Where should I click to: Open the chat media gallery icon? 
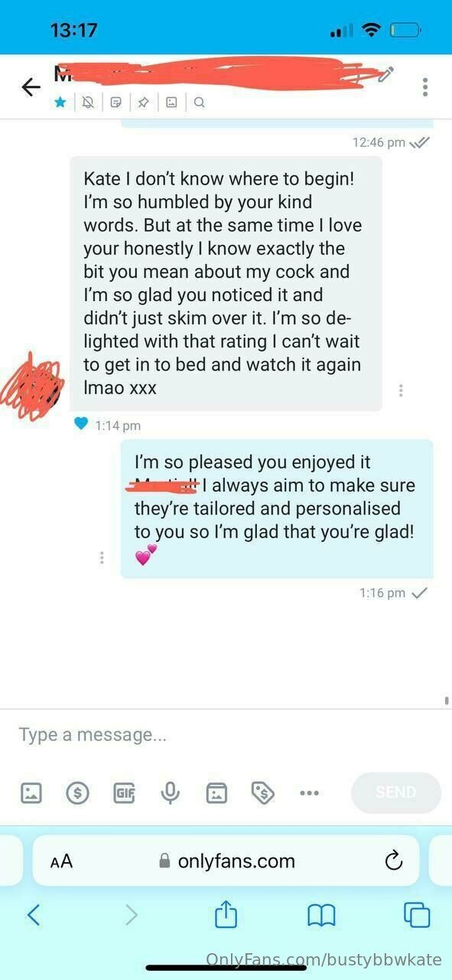tap(171, 102)
